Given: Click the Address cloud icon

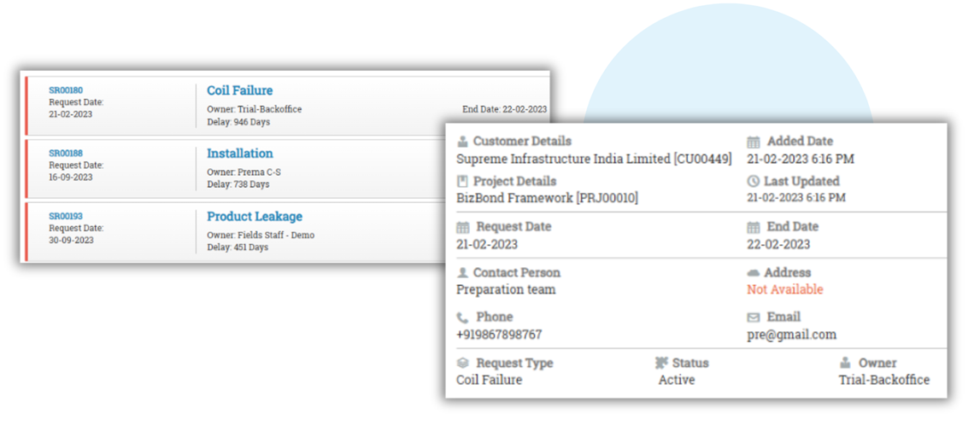Looking at the screenshot, I should (x=753, y=273).
